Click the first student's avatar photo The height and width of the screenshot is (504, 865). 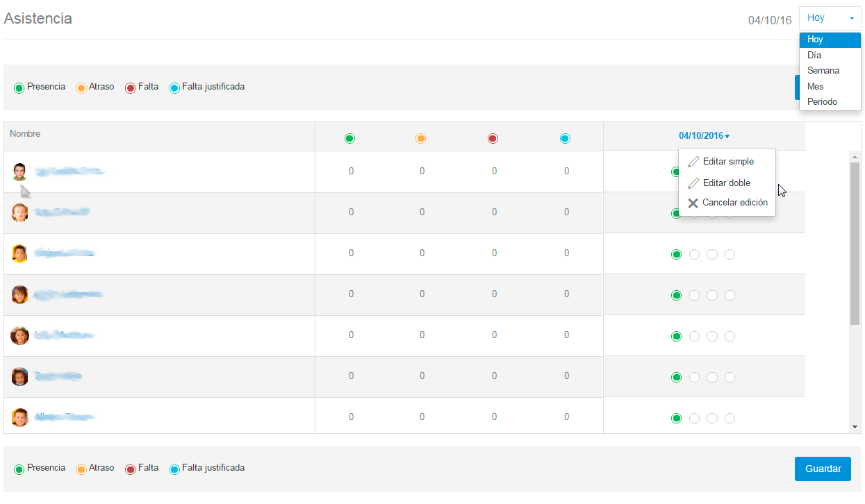point(19,171)
